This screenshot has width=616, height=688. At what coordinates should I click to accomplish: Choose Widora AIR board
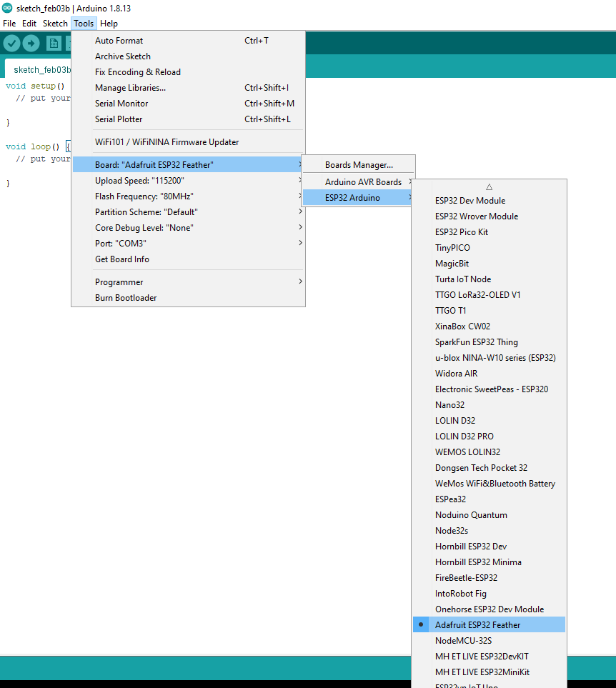tap(490, 374)
